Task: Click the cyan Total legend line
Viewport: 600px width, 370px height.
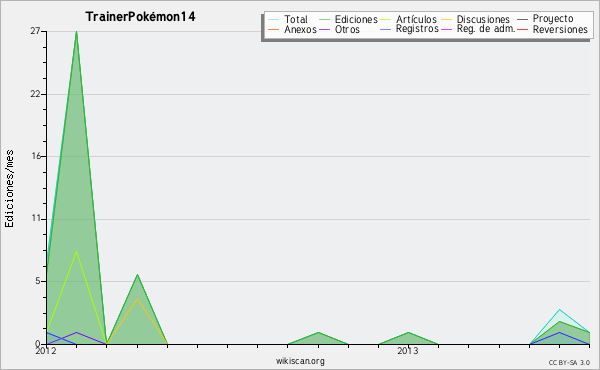Action: pyautogui.click(x=274, y=19)
